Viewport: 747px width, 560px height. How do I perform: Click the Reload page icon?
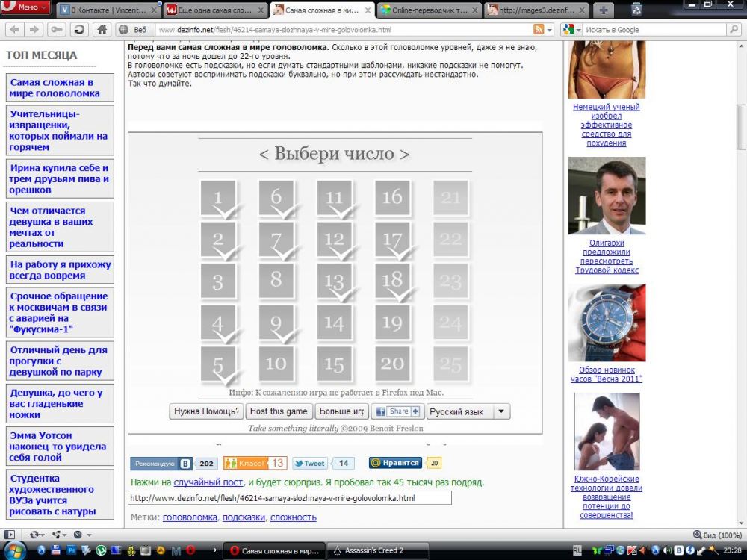[x=79, y=29]
